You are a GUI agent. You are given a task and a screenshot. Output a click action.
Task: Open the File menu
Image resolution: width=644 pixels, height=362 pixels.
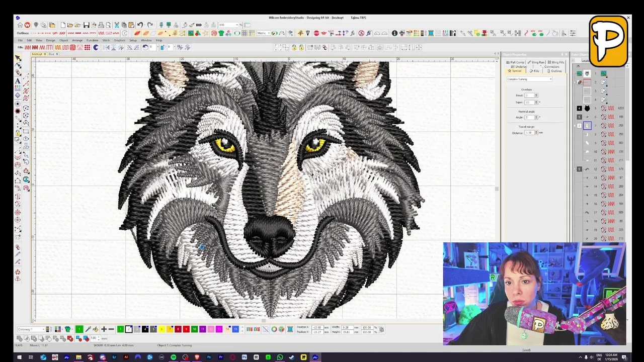click(20, 40)
